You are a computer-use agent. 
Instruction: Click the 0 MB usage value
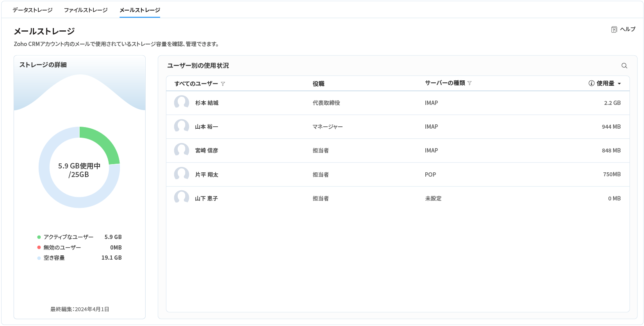614,198
